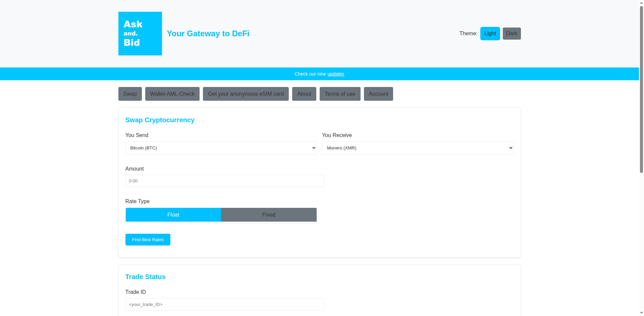This screenshot has width=644, height=316.
Task: Click the Trade ID label
Action: (136, 292)
